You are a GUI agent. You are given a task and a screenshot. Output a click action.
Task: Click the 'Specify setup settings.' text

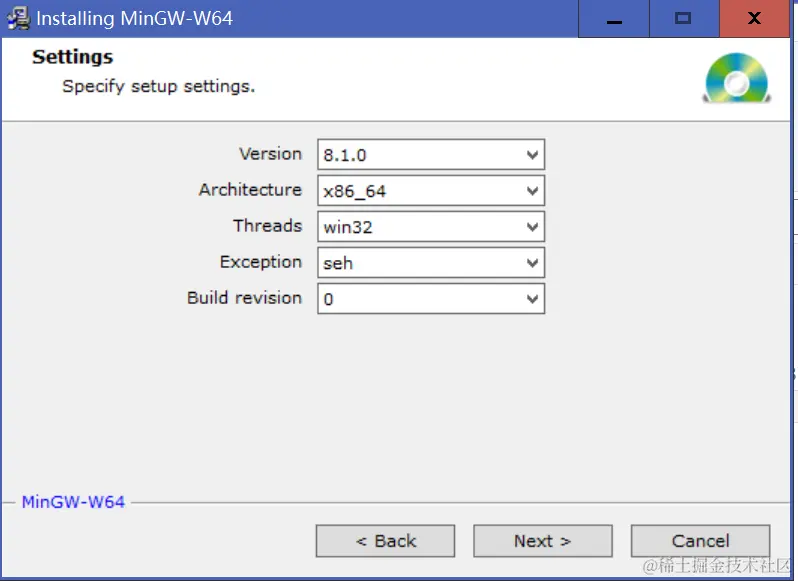point(158,86)
